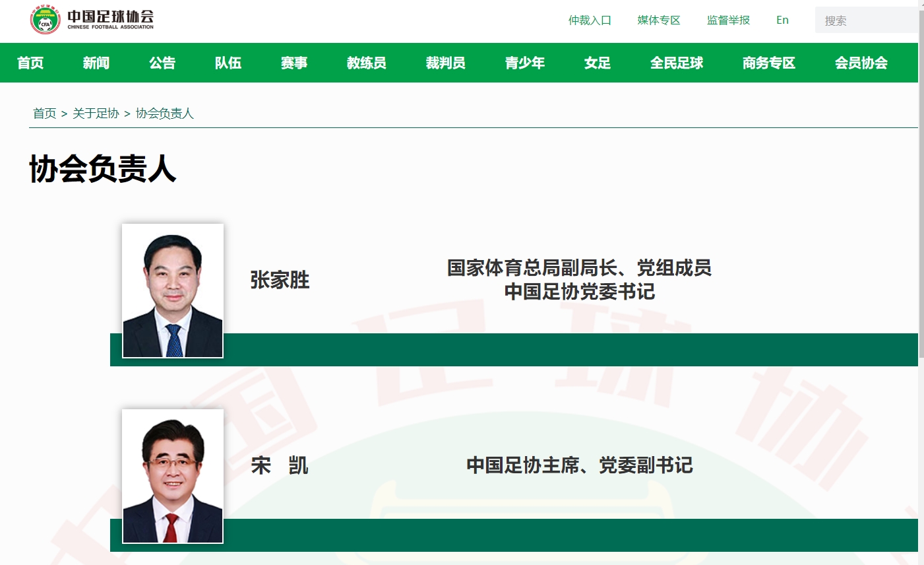Open the 媒体专区 link

click(659, 20)
